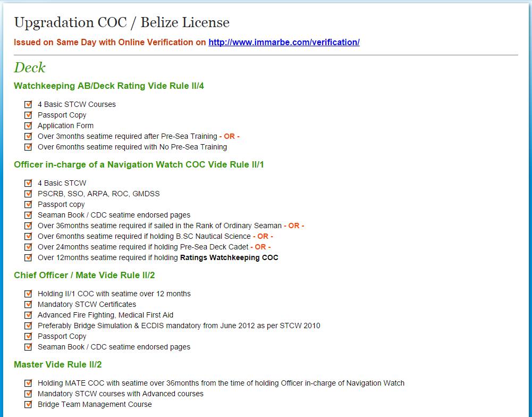Screen dimensions: 532x417
Task: Click checkbox beside Mandatory STCW Certificates
Action: coord(28,304)
